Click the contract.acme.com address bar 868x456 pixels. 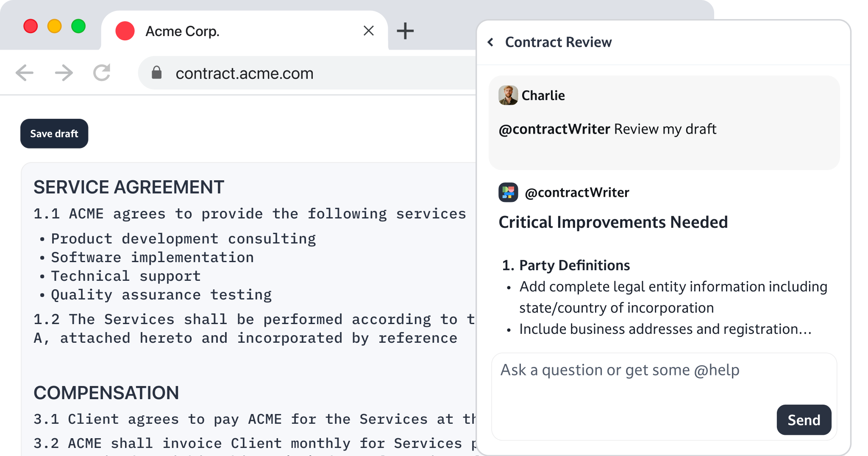coord(297,73)
